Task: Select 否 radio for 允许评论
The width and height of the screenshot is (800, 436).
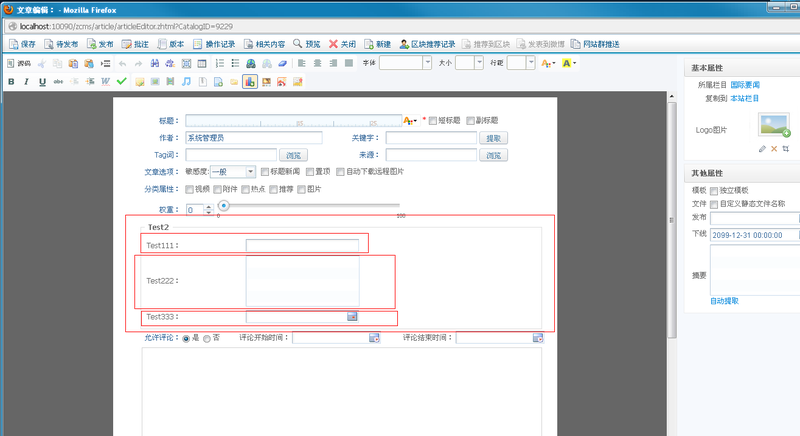Action: click(x=207, y=339)
